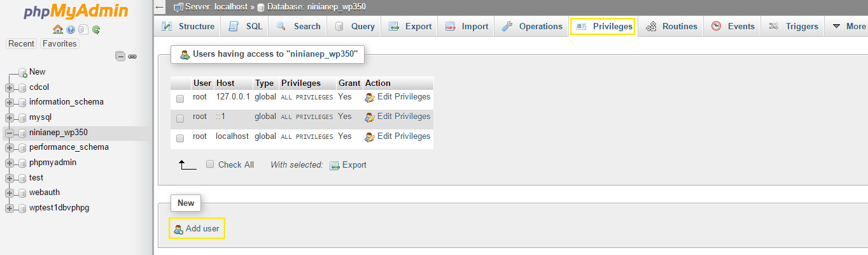Click the database icon next to mysql

pyautogui.click(x=22, y=117)
